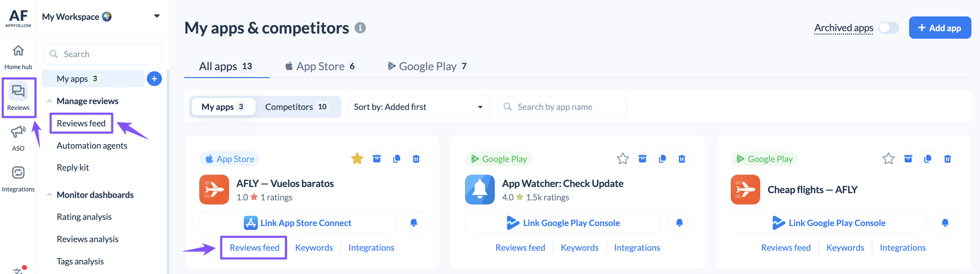Open Tags analysis in the sidebar
Image resolution: width=980 pixels, height=274 pixels.
80,261
